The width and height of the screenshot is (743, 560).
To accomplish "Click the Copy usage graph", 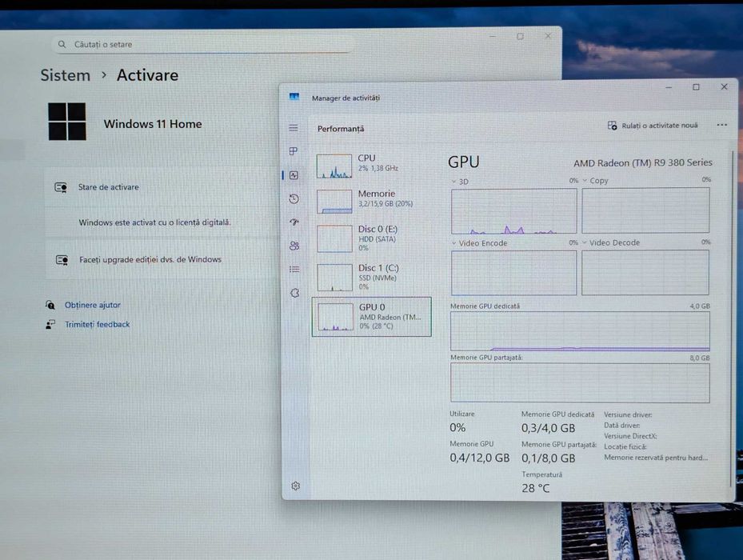I will [645, 210].
